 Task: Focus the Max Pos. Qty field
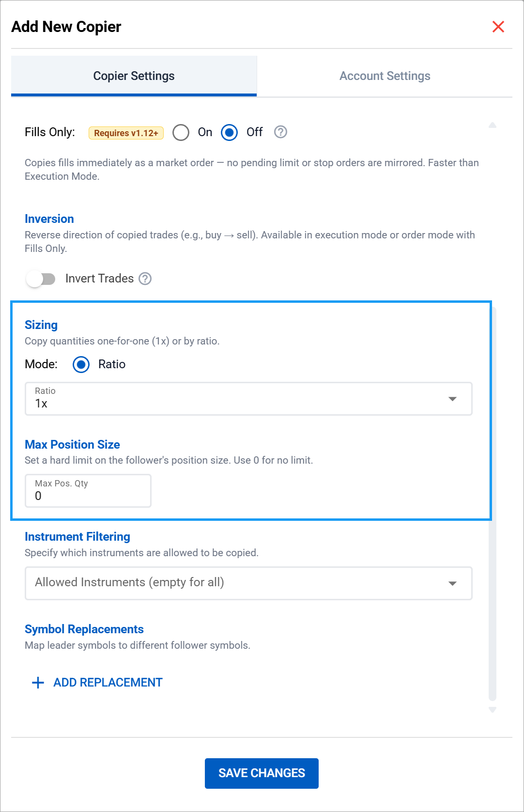click(88, 491)
